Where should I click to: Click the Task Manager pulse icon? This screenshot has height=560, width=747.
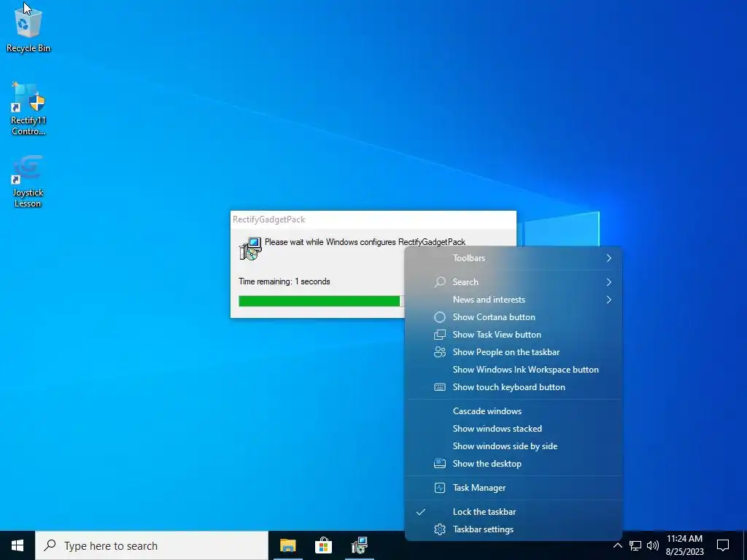tap(440, 488)
